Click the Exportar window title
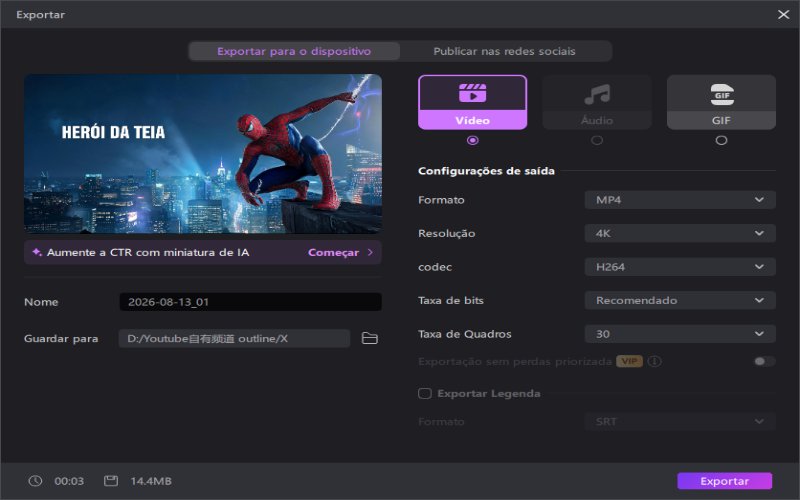Screen dimensions: 800x500 click(40, 15)
